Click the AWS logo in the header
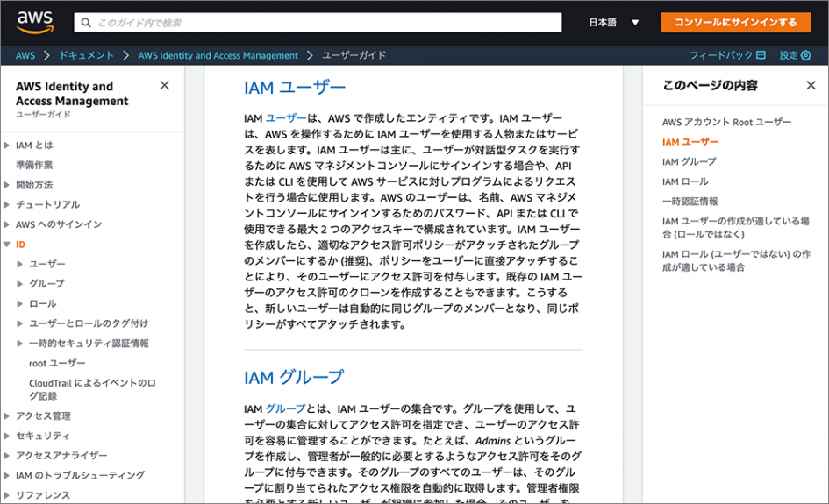Screen dimensions: 829x504 click(x=35, y=22)
